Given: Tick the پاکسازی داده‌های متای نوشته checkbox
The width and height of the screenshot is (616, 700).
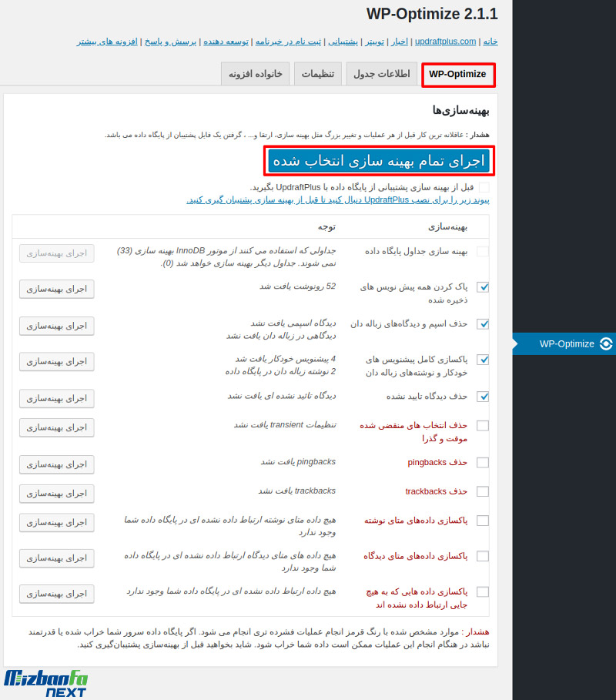Looking at the screenshot, I should tap(483, 521).
